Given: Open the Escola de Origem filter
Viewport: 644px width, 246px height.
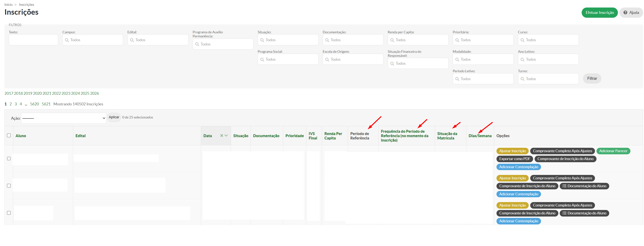Looking at the screenshot, I should pyautogui.click(x=353, y=59).
